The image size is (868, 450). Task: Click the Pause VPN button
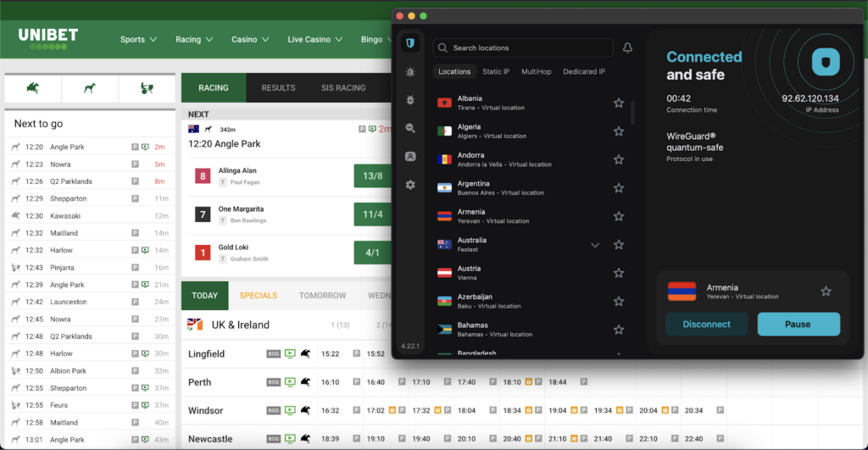pyautogui.click(x=798, y=325)
